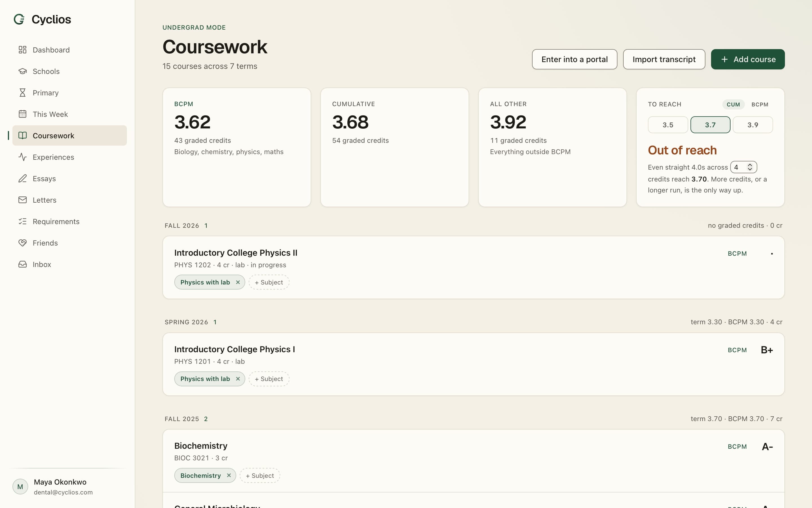
Task: Click the Cyclios brand name
Action: point(51,19)
